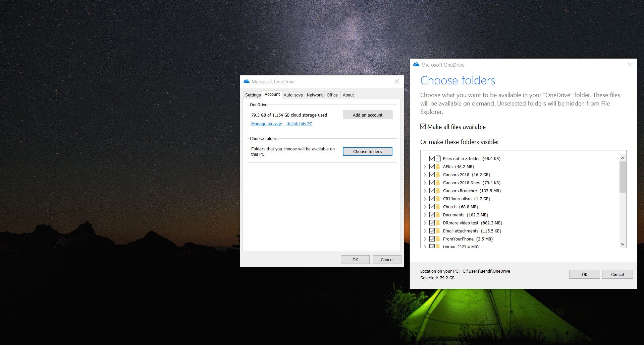Close the Choose folders window
This screenshot has height=345, width=644.
[630, 65]
